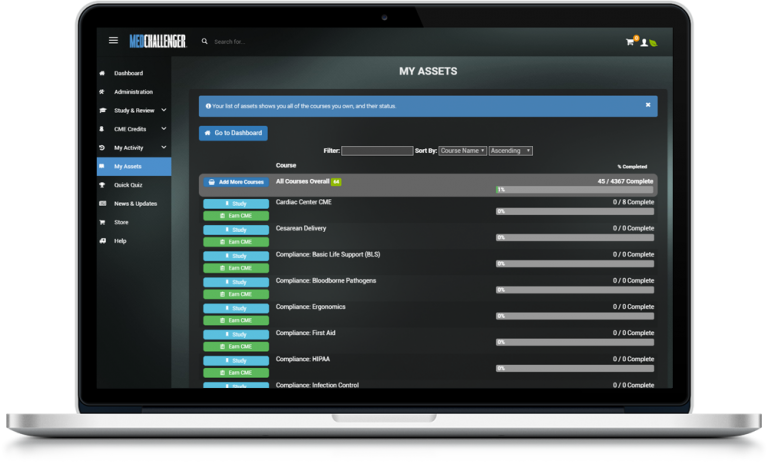This screenshot has height=464, width=768.
Task: Click the % Completed column header
Action: tap(632, 167)
